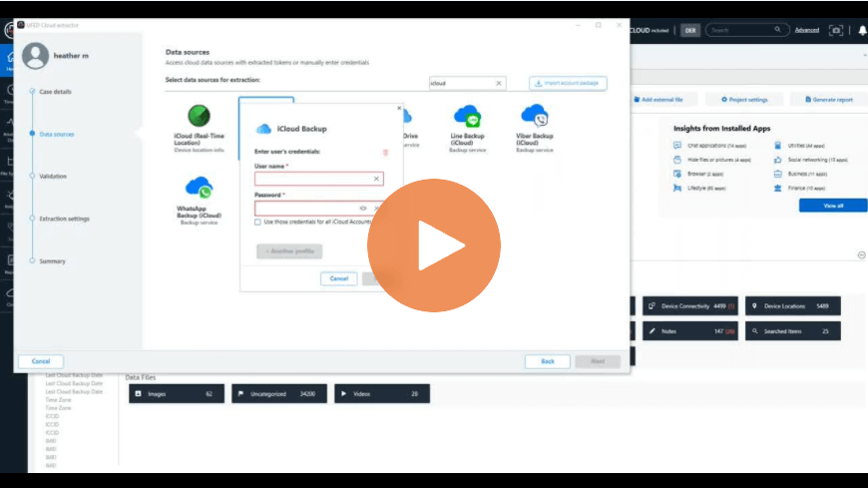Click the heather m user avatar
The image size is (868, 488).
click(35, 56)
